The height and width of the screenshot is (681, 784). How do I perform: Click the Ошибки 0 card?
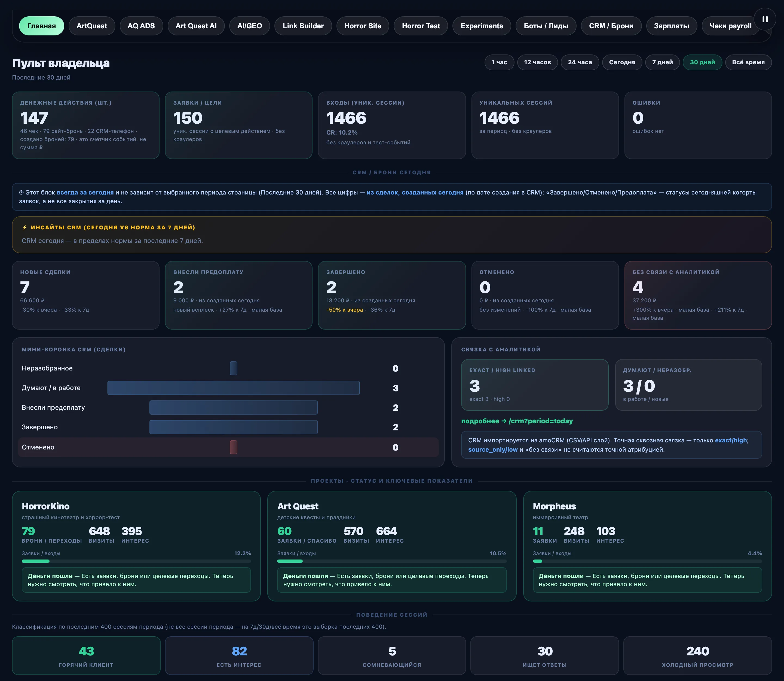[698, 125]
